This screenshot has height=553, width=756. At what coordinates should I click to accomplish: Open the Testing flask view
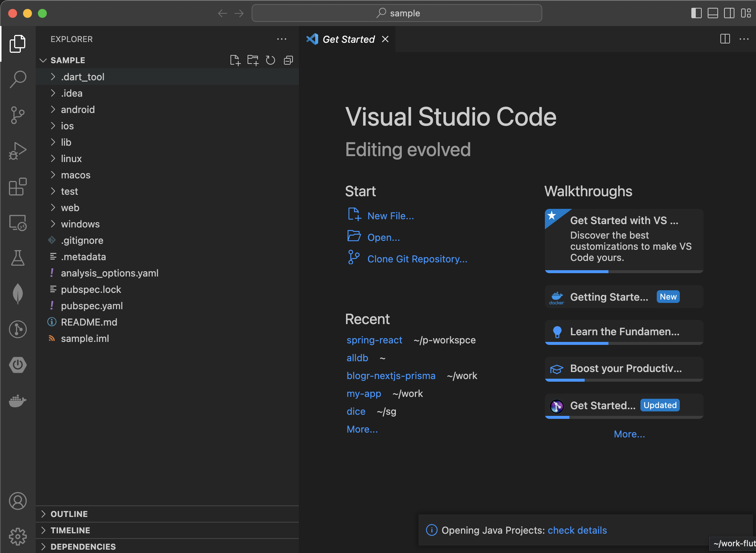click(x=17, y=258)
